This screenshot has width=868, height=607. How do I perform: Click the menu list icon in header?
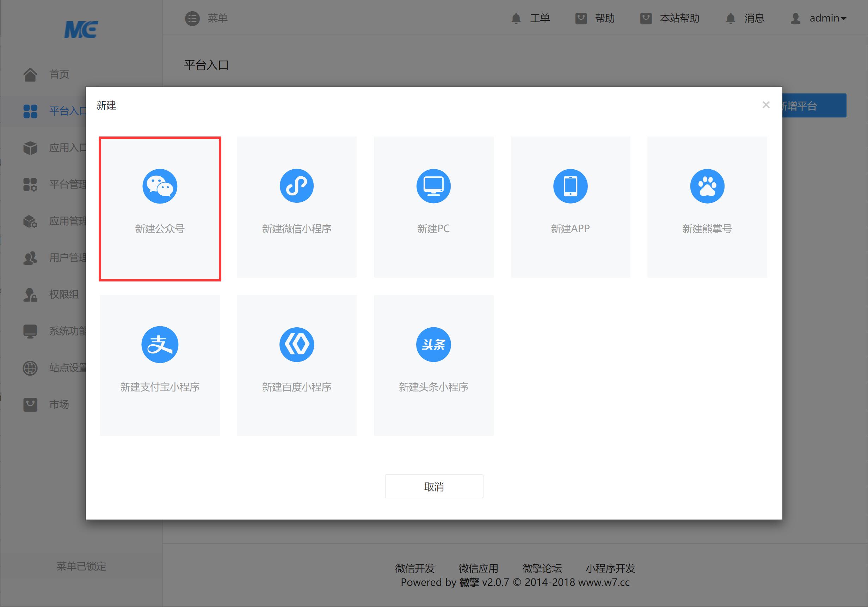[192, 18]
